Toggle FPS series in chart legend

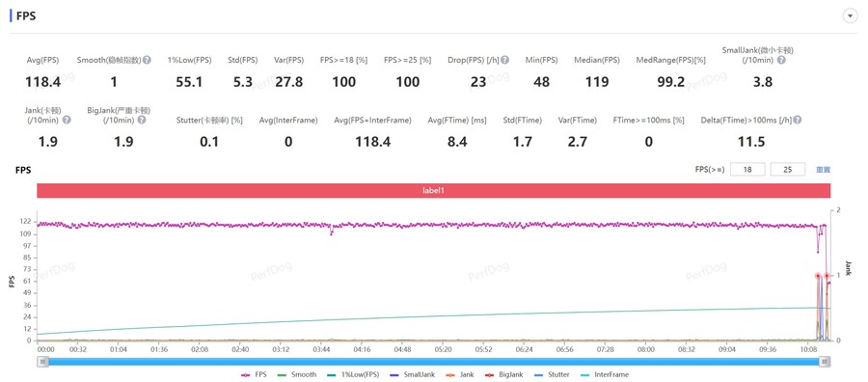(x=254, y=375)
